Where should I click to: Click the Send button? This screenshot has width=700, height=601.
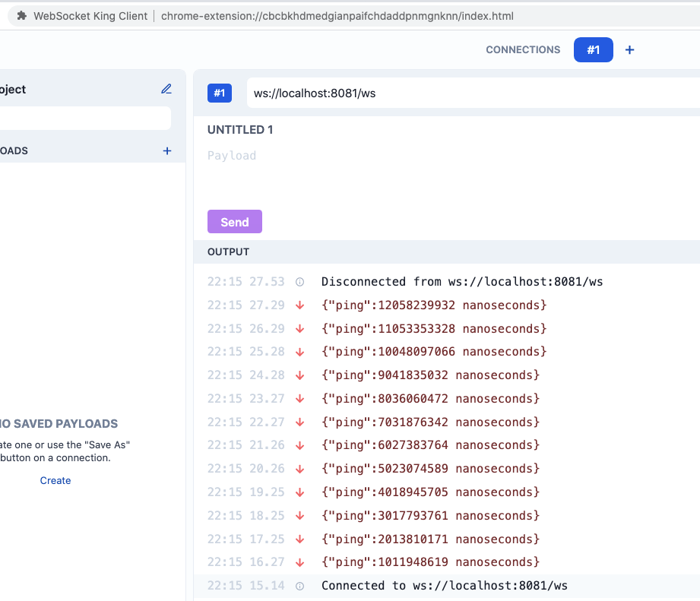click(x=235, y=222)
